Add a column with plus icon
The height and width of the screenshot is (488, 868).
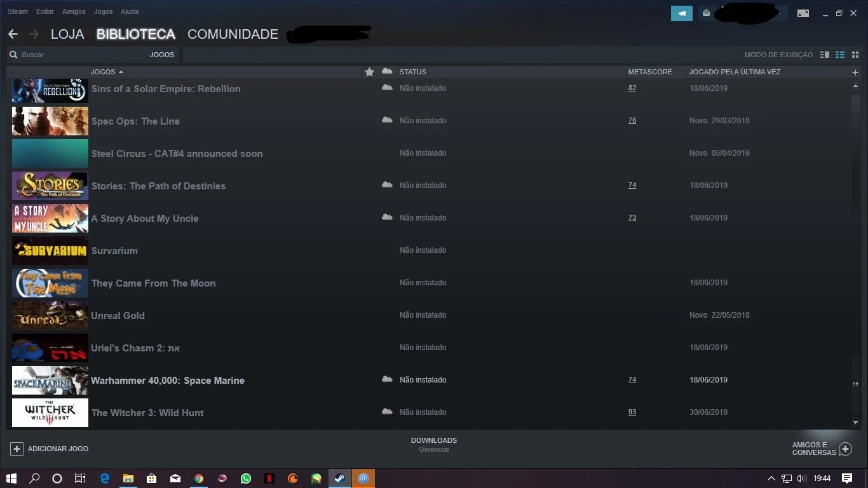point(855,72)
